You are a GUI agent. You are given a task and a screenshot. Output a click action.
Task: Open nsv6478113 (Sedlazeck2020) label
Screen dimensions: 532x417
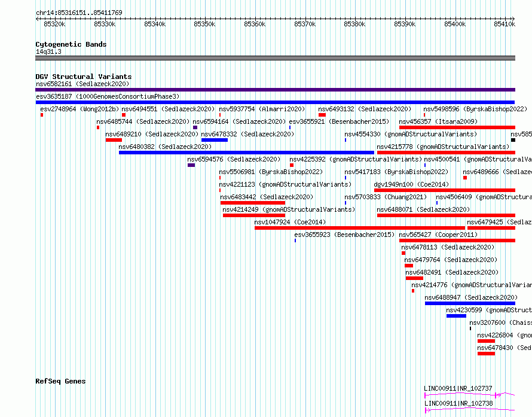tap(448, 247)
